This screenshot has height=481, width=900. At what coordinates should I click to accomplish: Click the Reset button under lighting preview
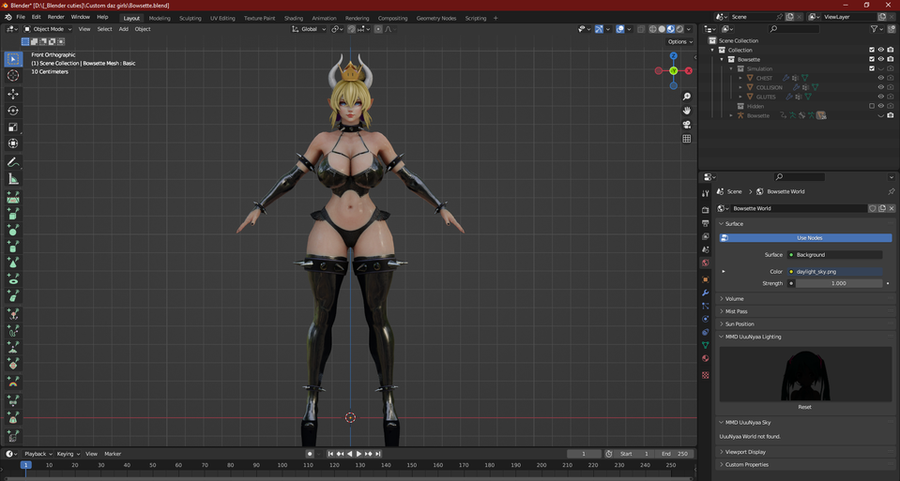point(805,407)
